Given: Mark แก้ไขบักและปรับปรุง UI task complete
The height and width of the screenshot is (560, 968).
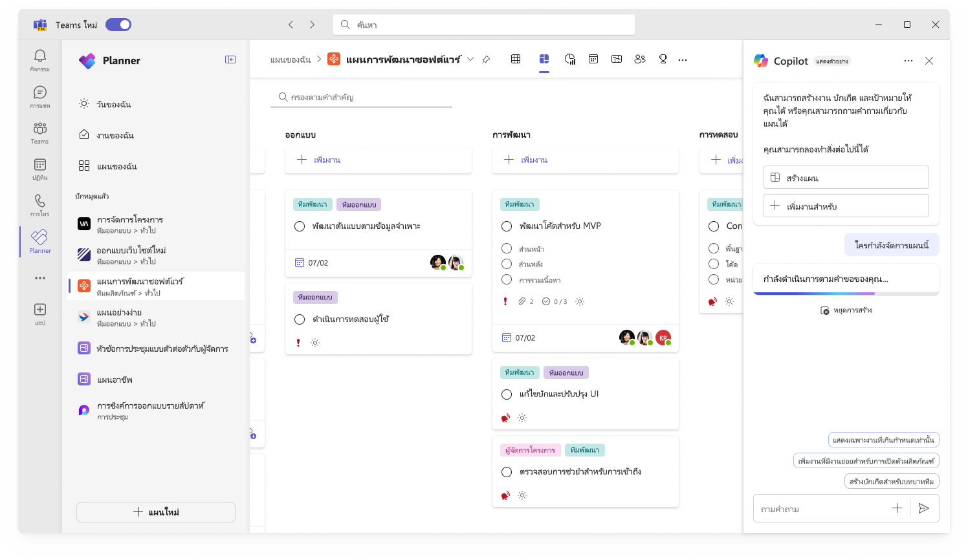Looking at the screenshot, I should (x=507, y=394).
